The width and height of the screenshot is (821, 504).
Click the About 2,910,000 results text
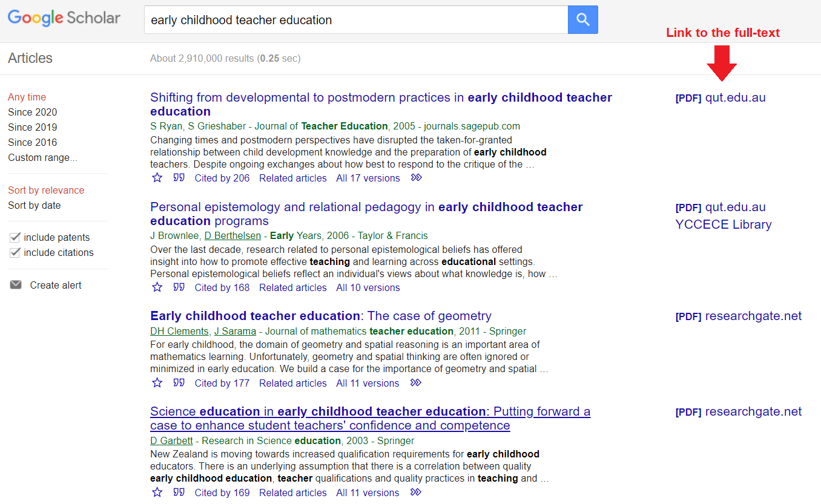click(225, 58)
